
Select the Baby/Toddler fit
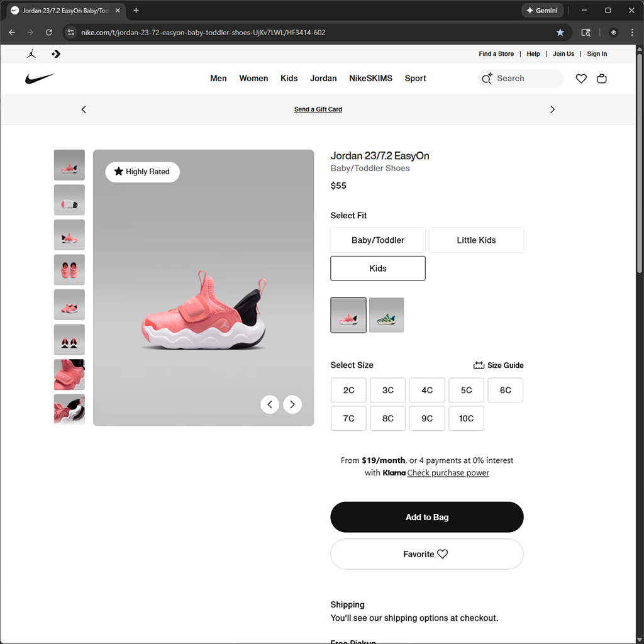pyautogui.click(x=378, y=240)
